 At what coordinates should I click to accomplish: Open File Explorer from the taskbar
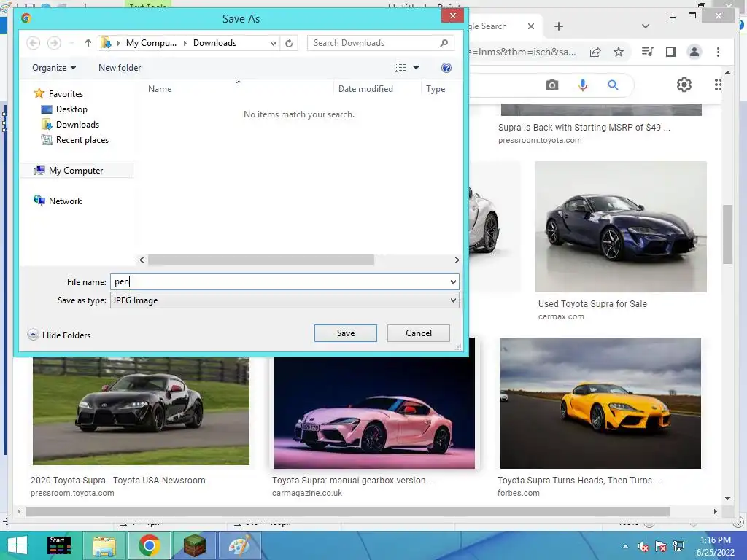pyautogui.click(x=104, y=545)
